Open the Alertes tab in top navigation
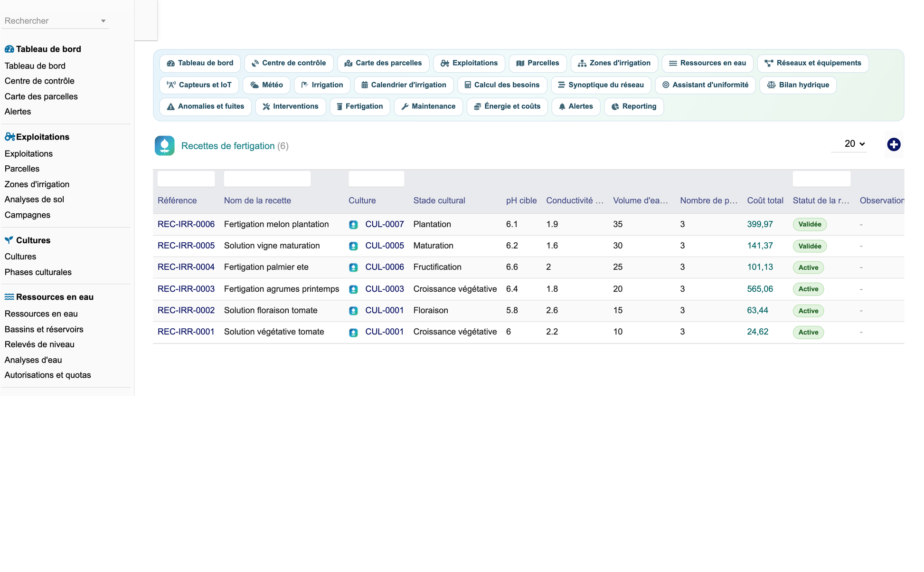 575,106
